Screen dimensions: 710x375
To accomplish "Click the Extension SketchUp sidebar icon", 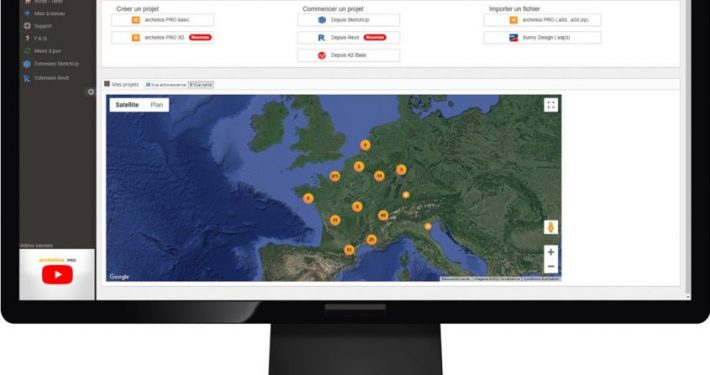I will 27,64.
